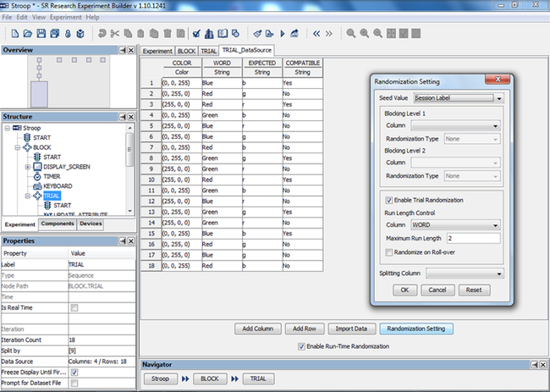This screenshot has width=550, height=392.
Task: Click the TIMER node icon in Structure tree
Action: [x=36, y=177]
